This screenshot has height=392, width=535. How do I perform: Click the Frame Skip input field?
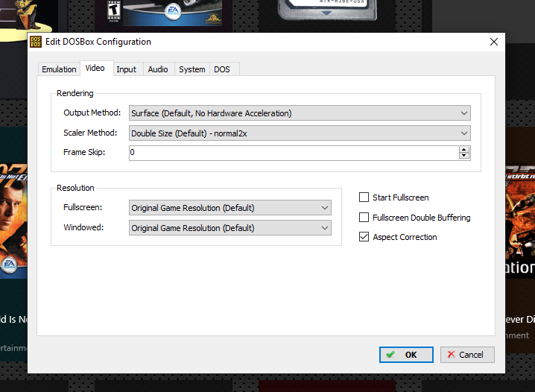coord(294,153)
